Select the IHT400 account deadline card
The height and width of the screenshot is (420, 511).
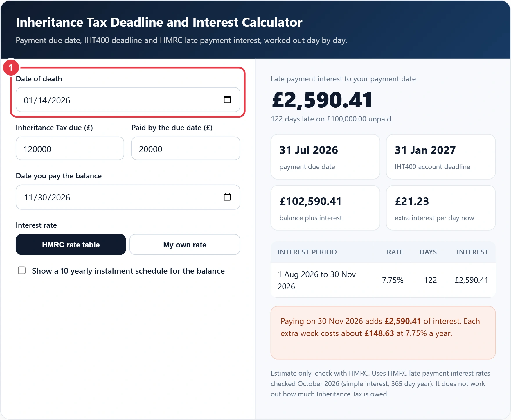click(x=441, y=157)
